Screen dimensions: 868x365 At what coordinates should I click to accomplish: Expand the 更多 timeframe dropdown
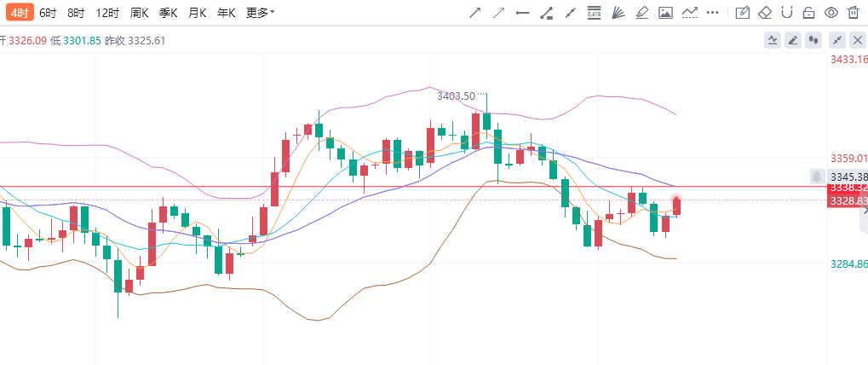260,14
